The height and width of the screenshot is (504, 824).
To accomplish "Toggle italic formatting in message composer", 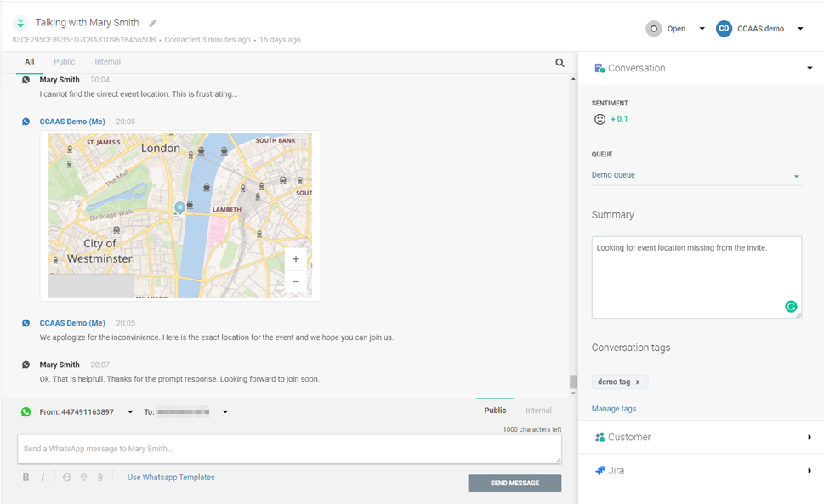I will click(x=43, y=478).
